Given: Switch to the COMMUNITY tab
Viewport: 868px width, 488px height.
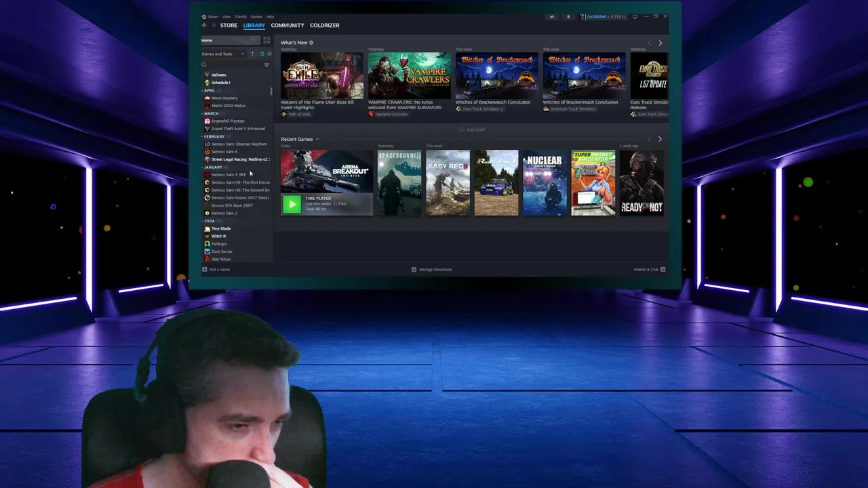Looking at the screenshot, I should [288, 25].
